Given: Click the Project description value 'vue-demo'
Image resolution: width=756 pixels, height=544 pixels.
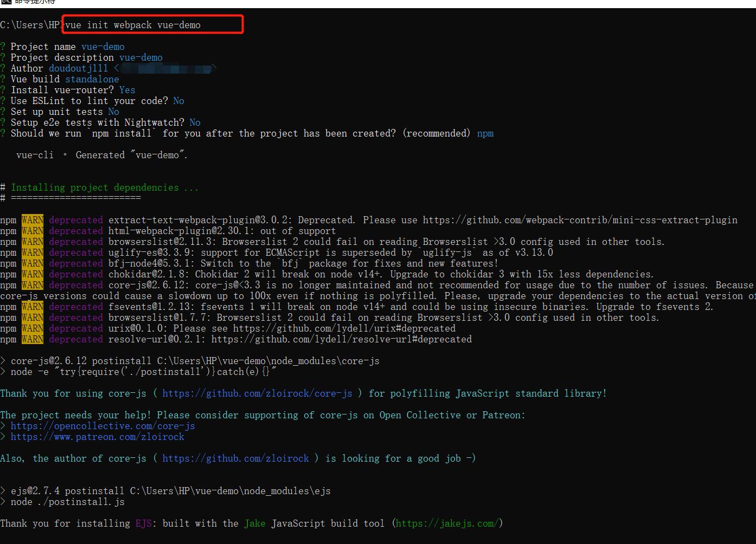Looking at the screenshot, I should [x=141, y=57].
